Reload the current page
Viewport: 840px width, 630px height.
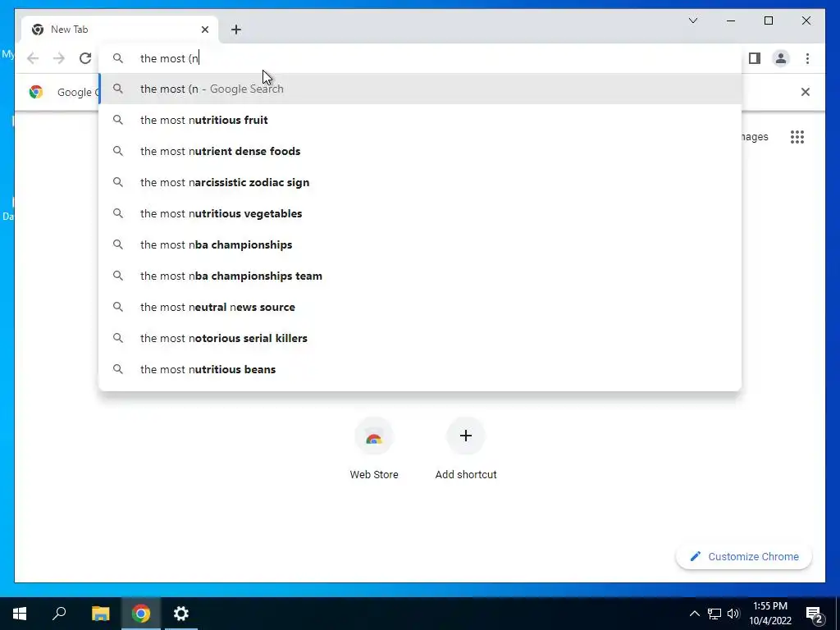pos(85,58)
